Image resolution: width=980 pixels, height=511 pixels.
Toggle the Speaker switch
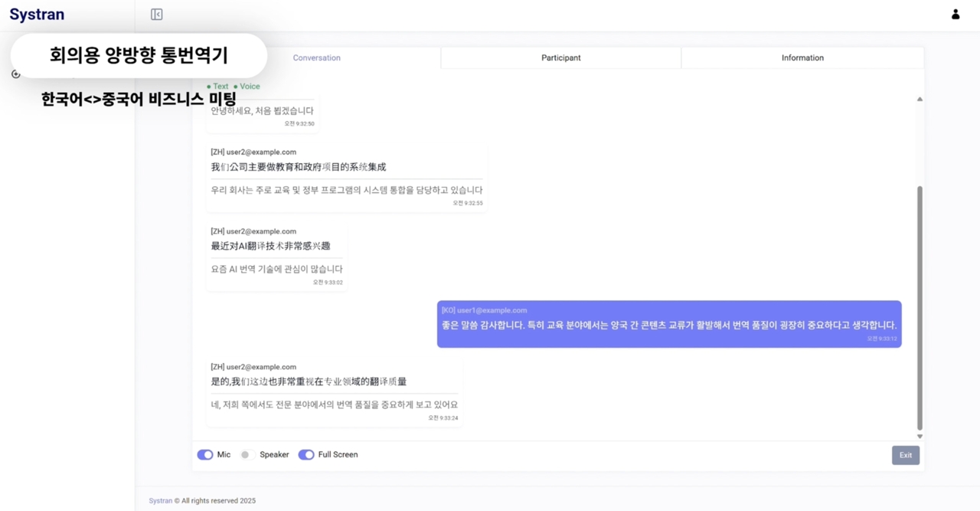click(x=246, y=454)
